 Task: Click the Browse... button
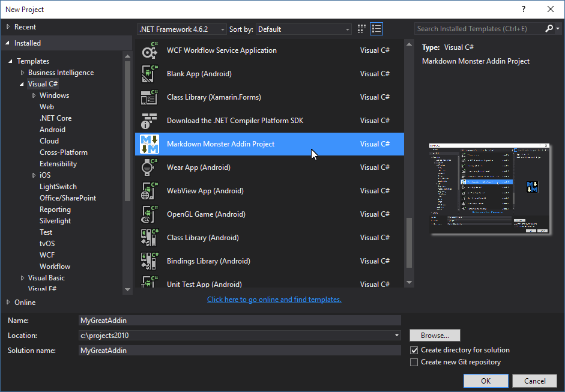(x=435, y=336)
